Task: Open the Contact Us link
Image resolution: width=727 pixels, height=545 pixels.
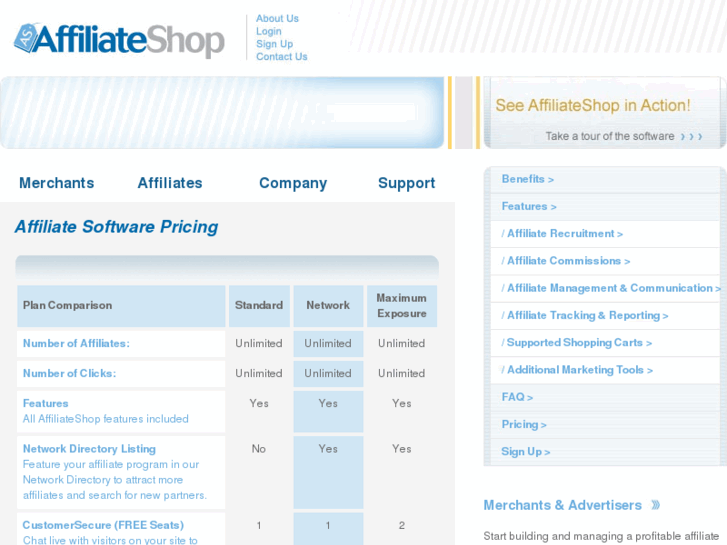Action: click(281, 57)
